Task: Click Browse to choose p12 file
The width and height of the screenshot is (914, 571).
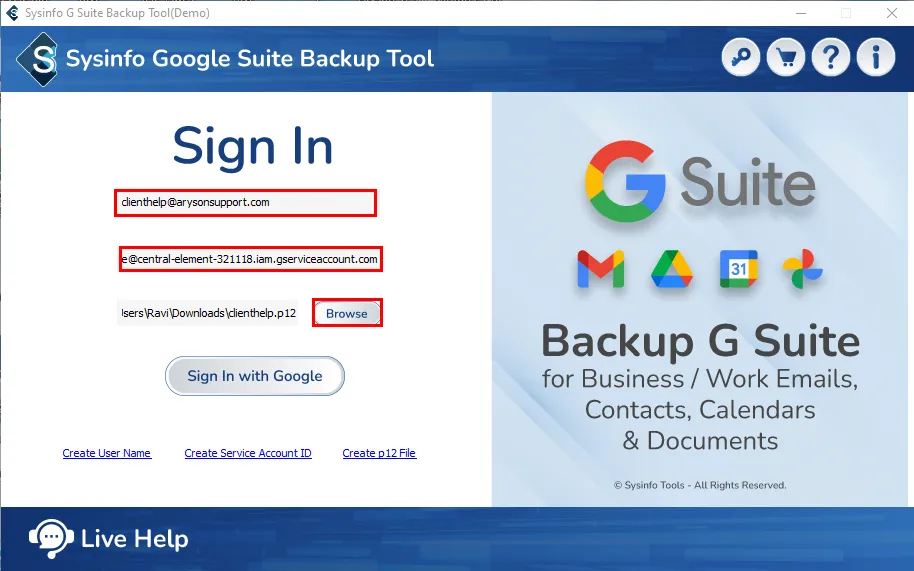Action: click(347, 313)
